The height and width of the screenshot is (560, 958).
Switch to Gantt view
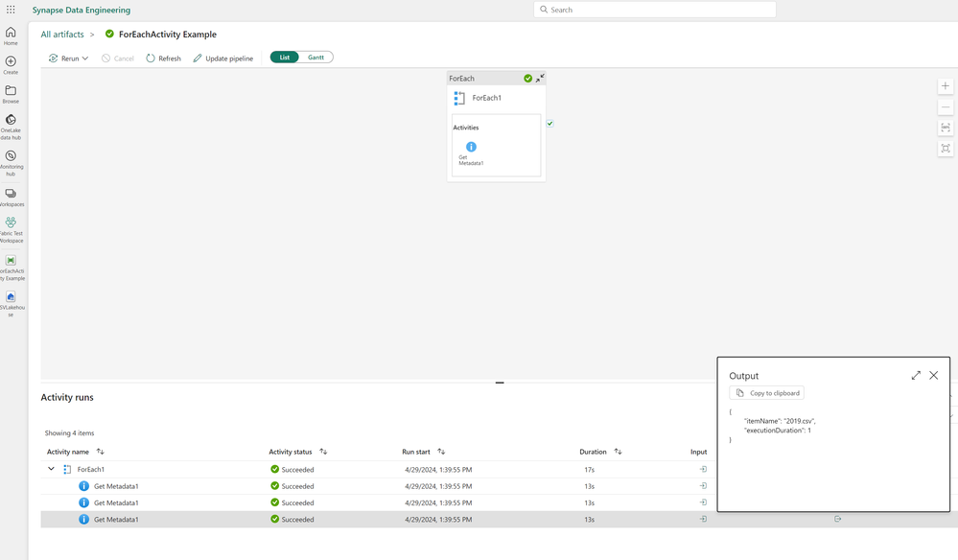click(315, 58)
